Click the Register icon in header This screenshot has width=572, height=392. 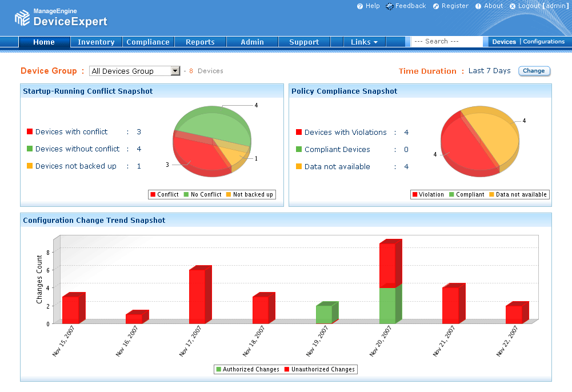click(436, 6)
